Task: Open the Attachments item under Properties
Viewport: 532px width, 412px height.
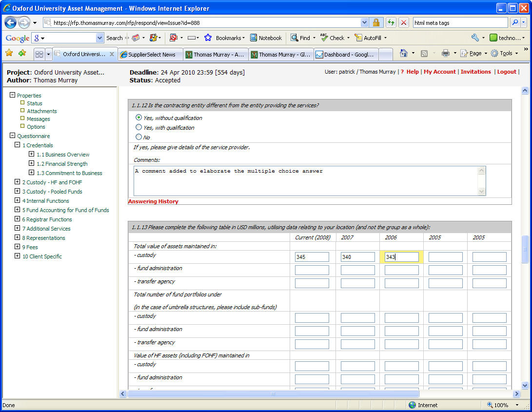Action: [x=42, y=111]
